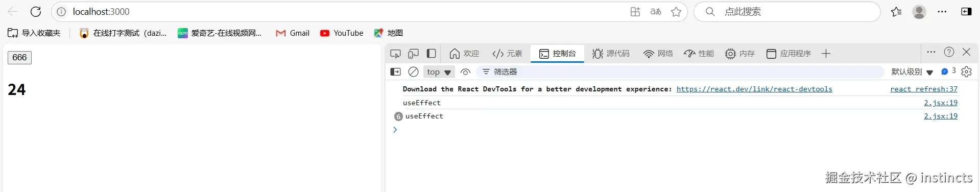Viewport: 980px width, 192px height.
Task: Activate the inspect element picker in DevTools
Action: 395,54
